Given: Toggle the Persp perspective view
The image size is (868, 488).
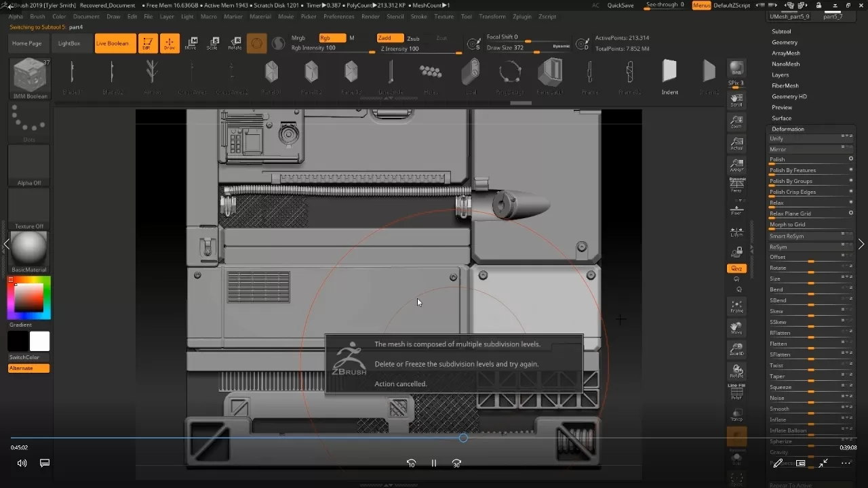Looking at the screenshot, I should pos(736,186).
